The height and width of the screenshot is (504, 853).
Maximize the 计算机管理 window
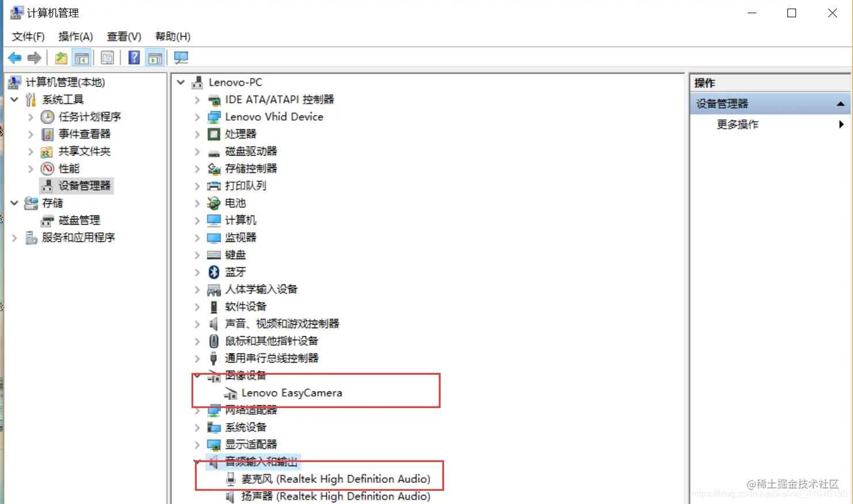[791, 13]
